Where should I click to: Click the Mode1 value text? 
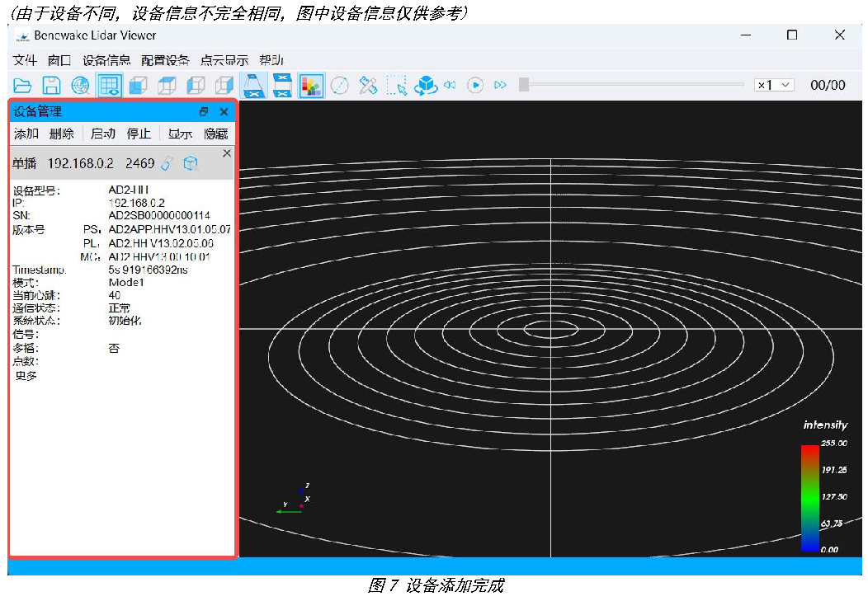126,283
